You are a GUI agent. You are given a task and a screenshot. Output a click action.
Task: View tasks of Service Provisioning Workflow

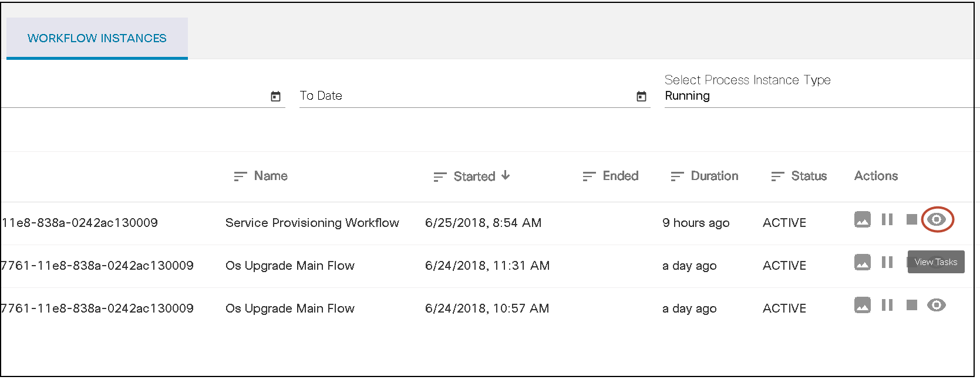937,219
